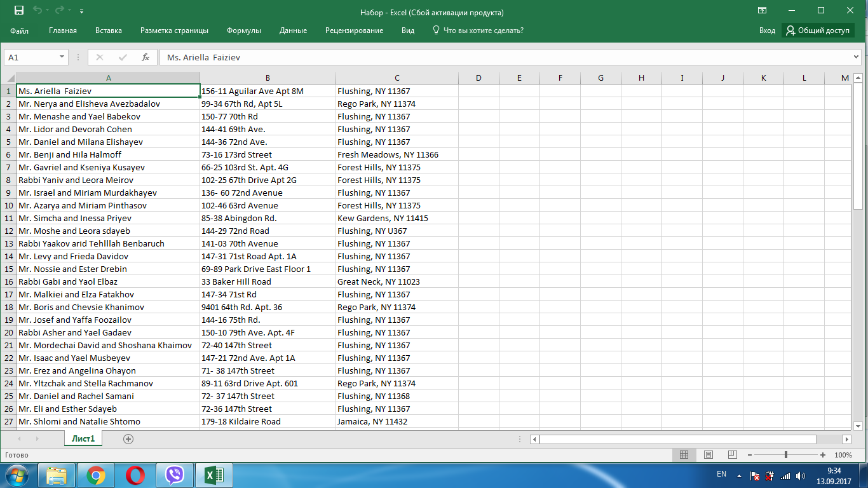Click the vertical scrollbar down arrow
The height and width of the screenshot is (488, 868).
click(858, 426)
